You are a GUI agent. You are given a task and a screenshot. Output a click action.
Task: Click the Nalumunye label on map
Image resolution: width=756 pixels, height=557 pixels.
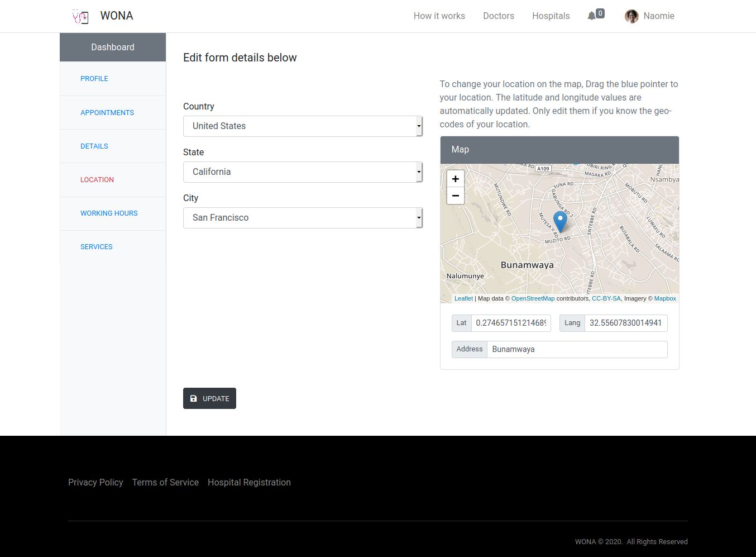coord(465,276)
